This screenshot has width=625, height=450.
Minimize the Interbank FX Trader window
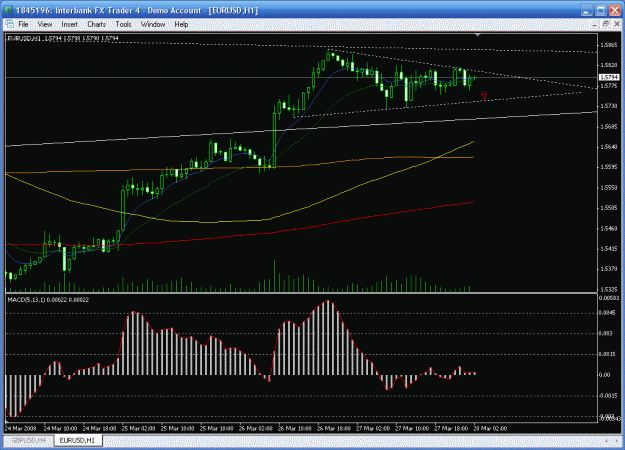coord(586,10)
